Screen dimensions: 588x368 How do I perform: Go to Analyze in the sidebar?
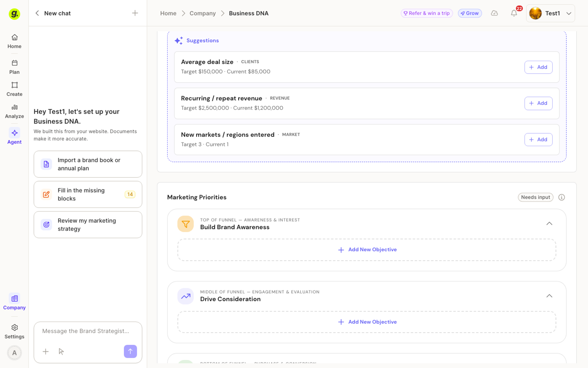[x=14, y=111]
